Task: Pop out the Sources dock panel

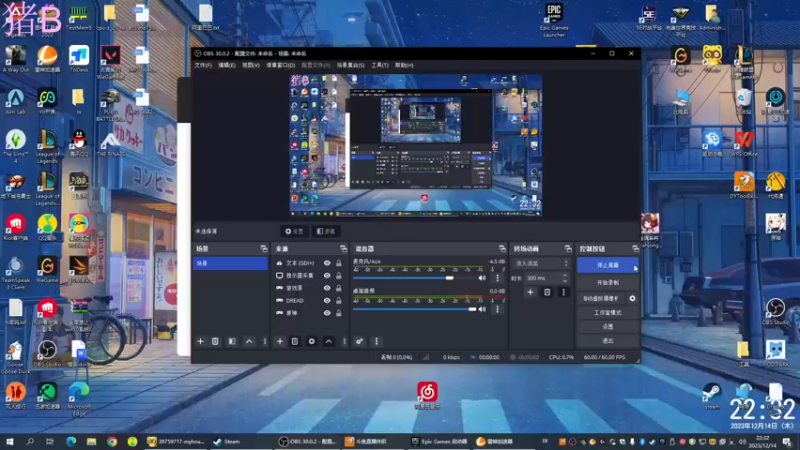Action: click(343, 248)
